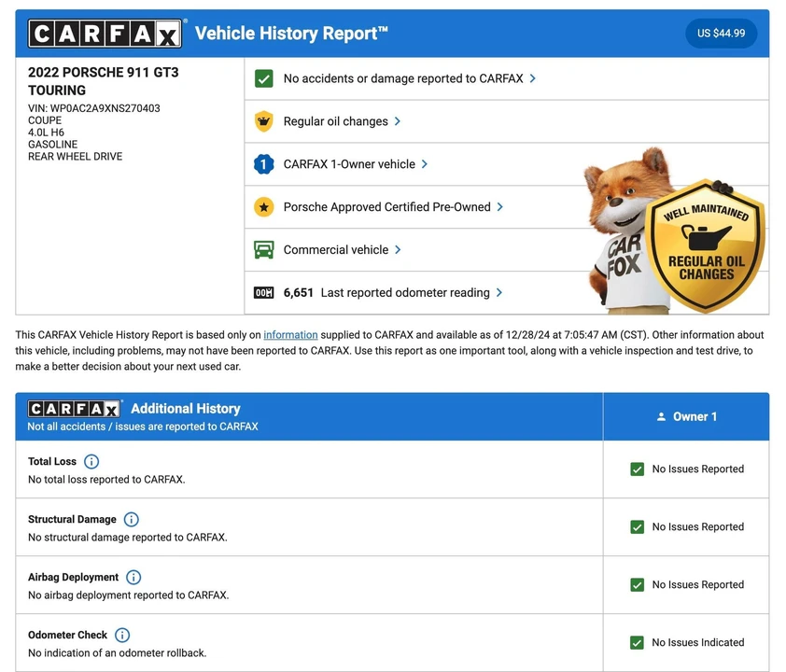Click the Total Loss green check box

click(638, 469)
